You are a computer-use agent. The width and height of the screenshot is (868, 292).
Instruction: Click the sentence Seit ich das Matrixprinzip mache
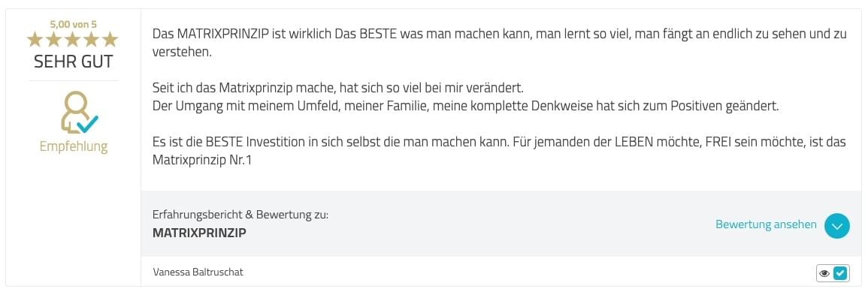tap(337, 88)
